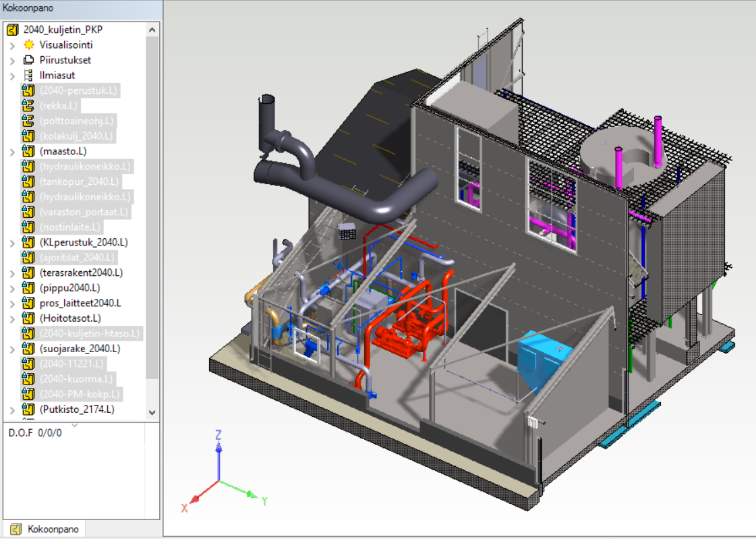
Task: Switch to the Kokoonpano bottom tab
Action: coord(45,530)
